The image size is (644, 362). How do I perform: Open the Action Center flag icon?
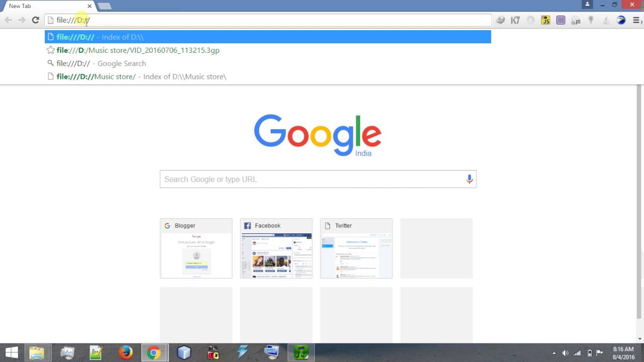click(600, 353)
